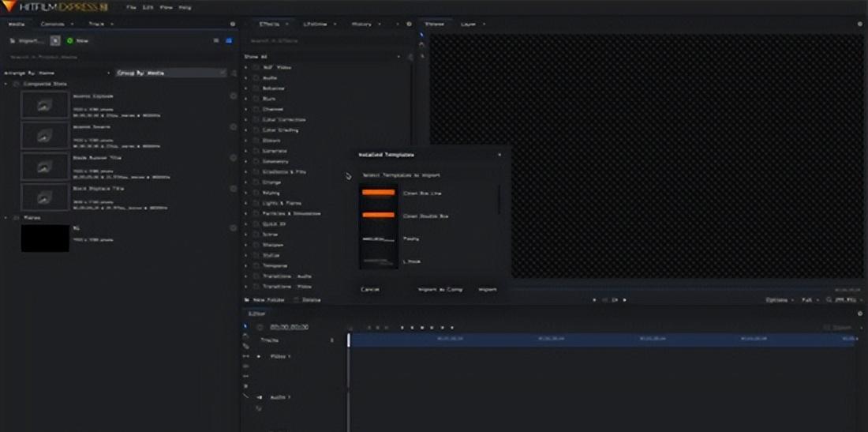868x432 pixels.
Task: Switch to the History tab
Action: [x=361, y=24]
